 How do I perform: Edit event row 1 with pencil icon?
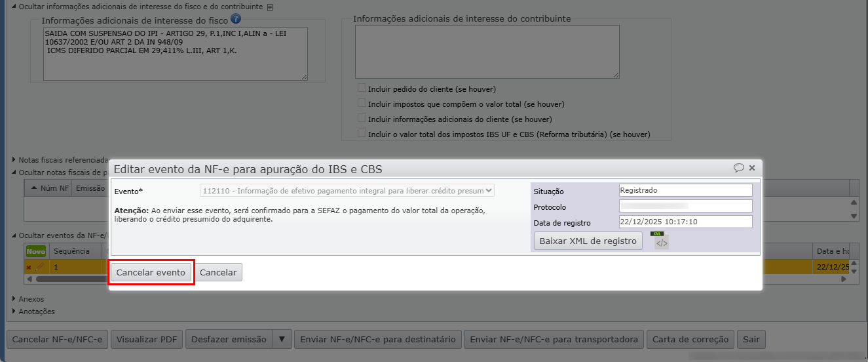coord(40,267)
